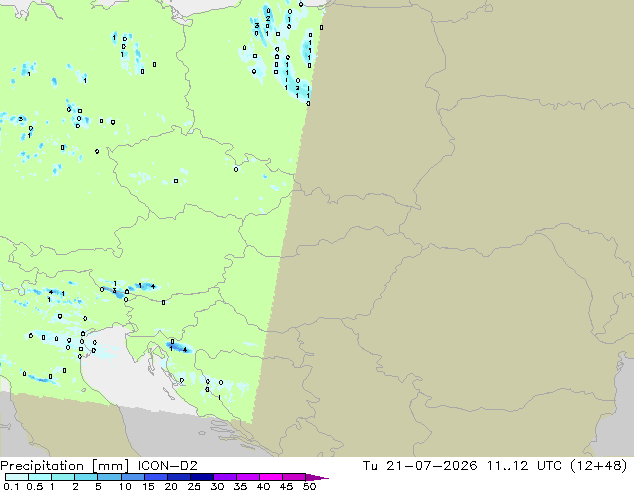Select the 30–35 mm purple legend box
This screenshot has width=634, height=490.
click(x=224, y=477)
